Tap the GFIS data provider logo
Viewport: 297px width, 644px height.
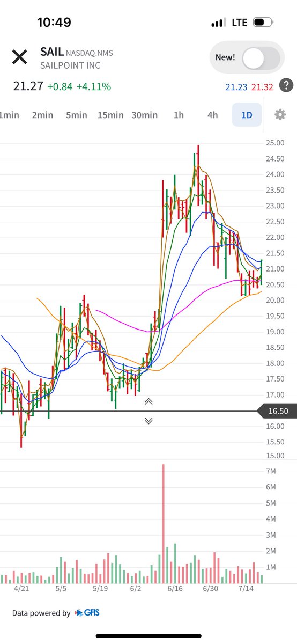(87, 613)
